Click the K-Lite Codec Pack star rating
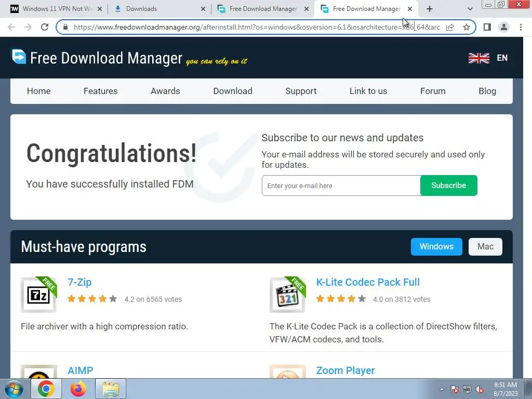Viewport: 532px width, 399px height. [341, 299]
